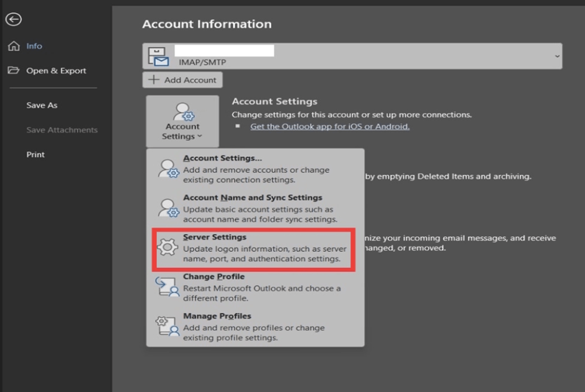Select Change Profile menu entry
Screen dimensions: 585x392
(255, 287)
